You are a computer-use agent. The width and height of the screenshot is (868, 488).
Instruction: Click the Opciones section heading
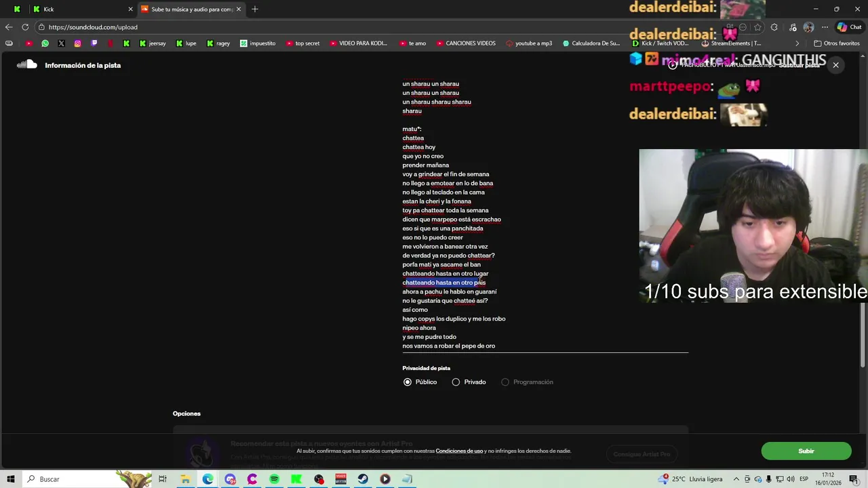coord(186,413)
